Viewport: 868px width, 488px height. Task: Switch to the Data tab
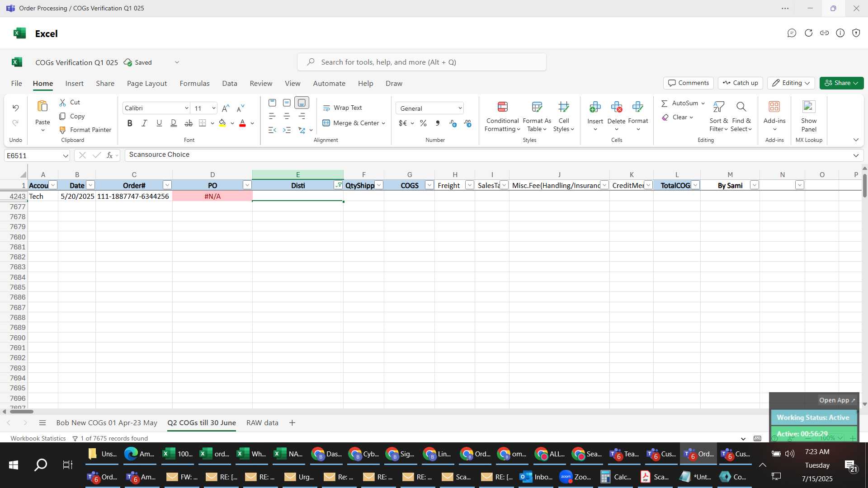tap(230, 84)
